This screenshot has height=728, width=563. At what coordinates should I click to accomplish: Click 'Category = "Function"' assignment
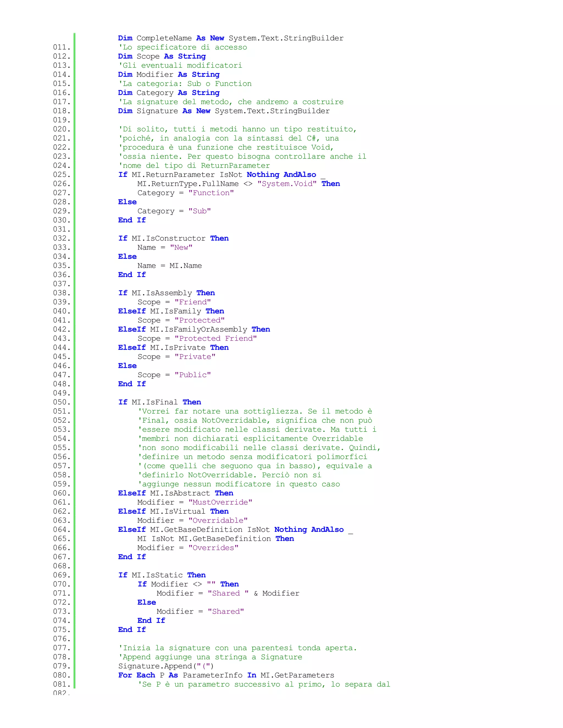pos(186,193)
